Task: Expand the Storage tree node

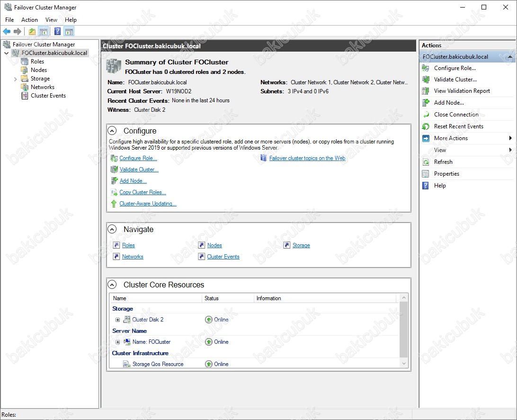Action: pos(15,79)
